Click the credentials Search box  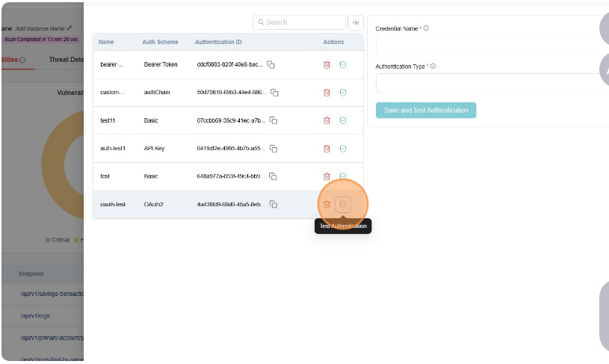coord(299,22)
